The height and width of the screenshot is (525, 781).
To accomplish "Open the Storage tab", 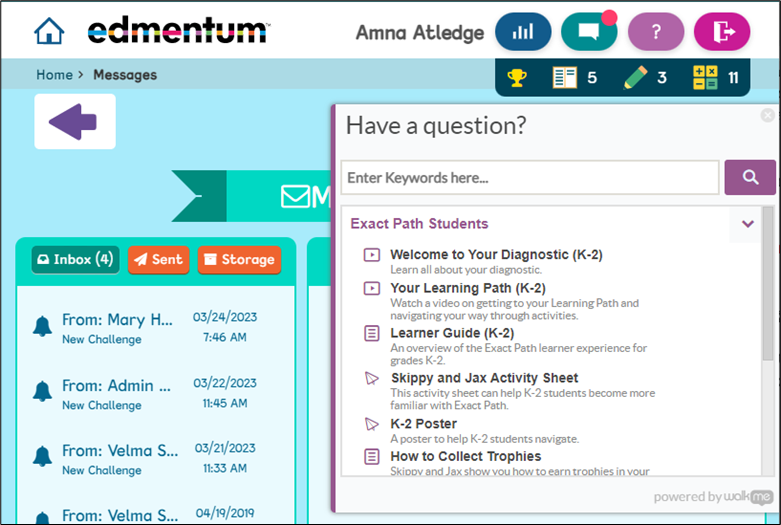I will pos(239,259).
